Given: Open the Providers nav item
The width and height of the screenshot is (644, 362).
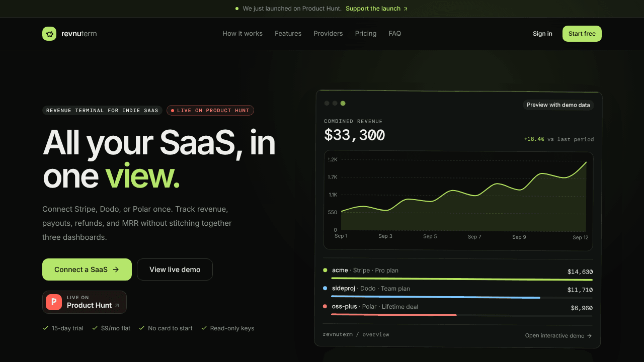Looking at the screenshot, I should coord(328,34).
